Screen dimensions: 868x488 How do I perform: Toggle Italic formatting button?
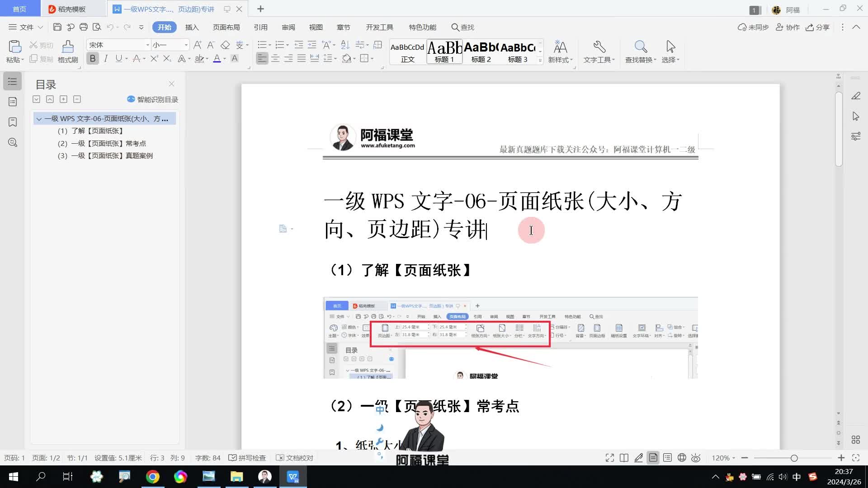click(x=106, y=59)
